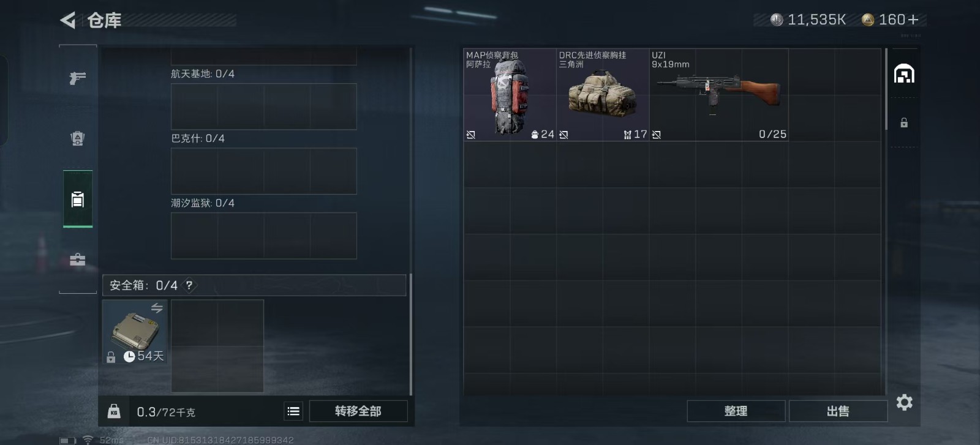The width and height of the screenshot is (980, 445).
Task: Tap the locked stash page padlock
Action: 904,122
